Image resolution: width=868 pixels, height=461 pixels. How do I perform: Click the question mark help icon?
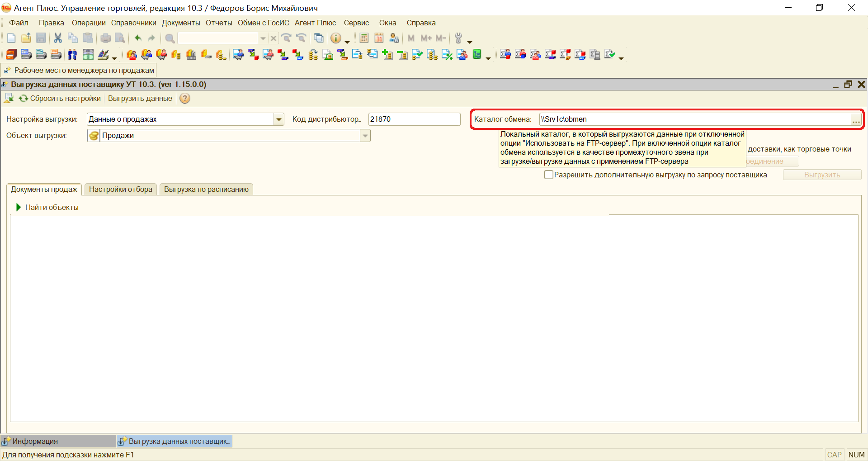click(x=185, y=99)
